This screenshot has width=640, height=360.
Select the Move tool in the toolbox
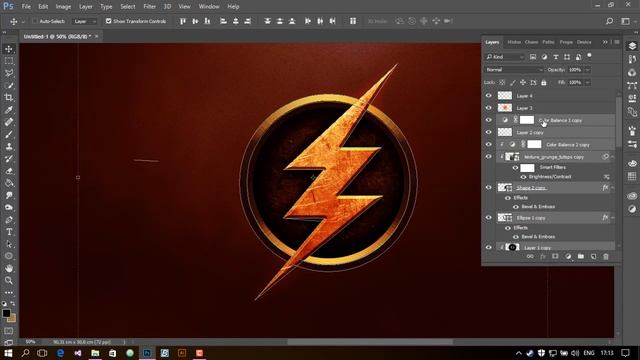(x=9, y=49)
